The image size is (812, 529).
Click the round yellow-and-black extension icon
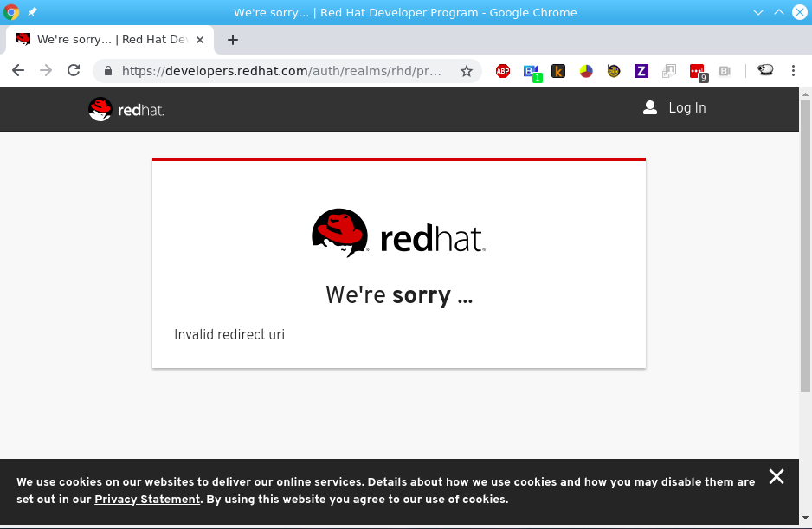(x=614, y=71)
